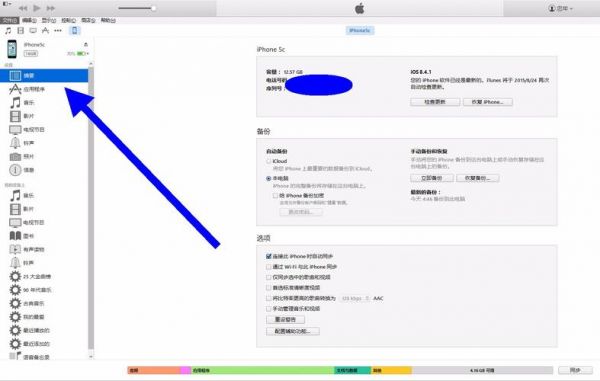Open the Controls (控制) menu
The height and width of the screenshot is (381, 600).
tap(68, 20)
